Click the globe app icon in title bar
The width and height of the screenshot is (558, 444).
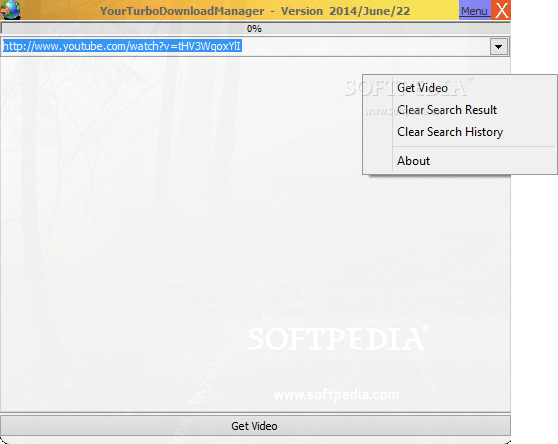tap(10, 10)
